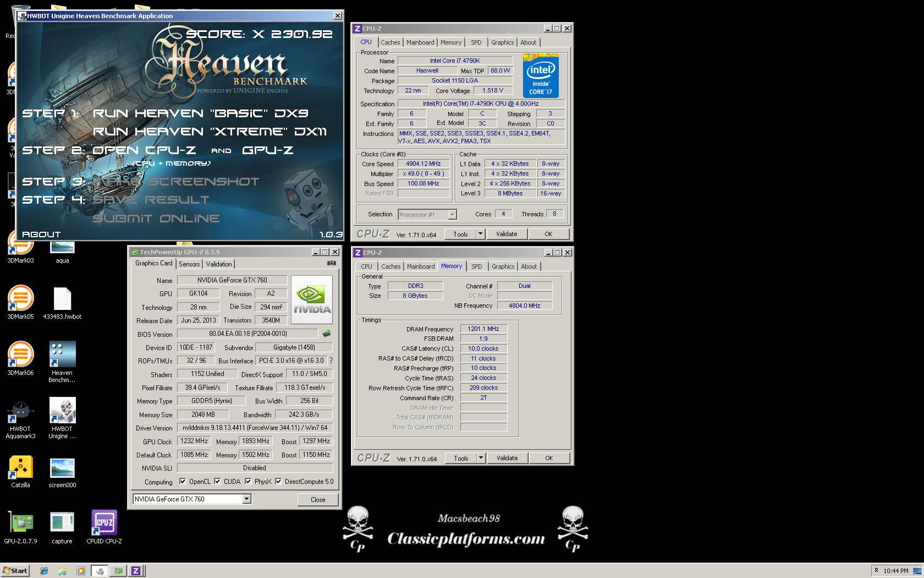The image size is (924, 578).
Task: Click Validate in the upper CPU-Z window
Action: [x=507, y=234]
